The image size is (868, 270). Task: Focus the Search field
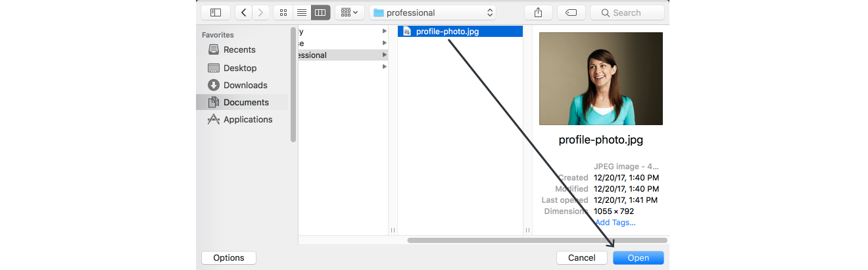click(627, 13)
